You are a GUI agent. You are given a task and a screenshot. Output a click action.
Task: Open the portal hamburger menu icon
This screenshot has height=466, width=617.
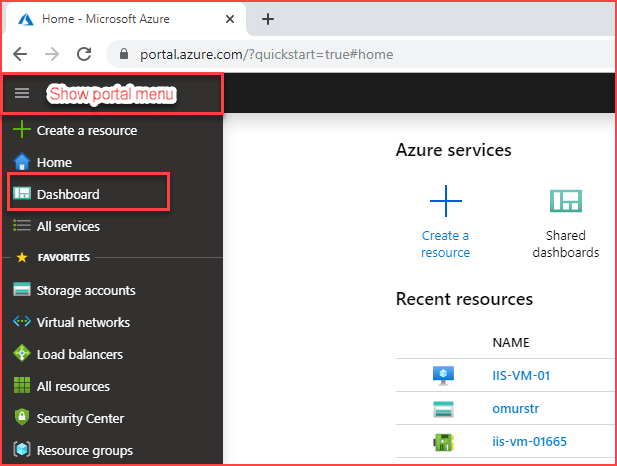[x=22, y=93]
